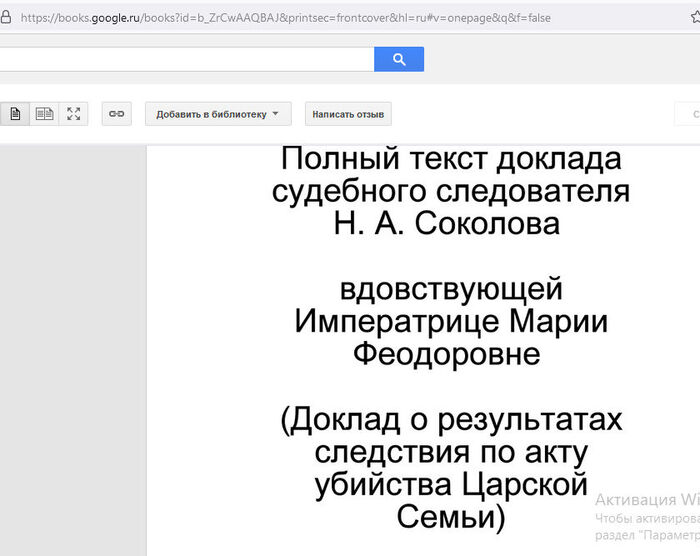
Task: Switch to two-page view icon
Action: 44,114
